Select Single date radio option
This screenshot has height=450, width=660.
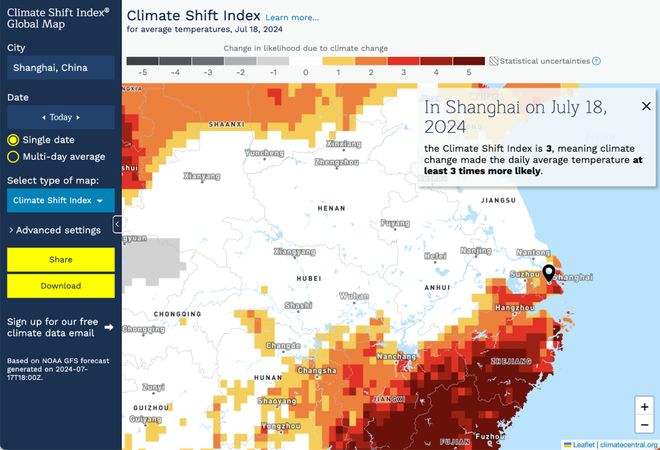point(13,140)
